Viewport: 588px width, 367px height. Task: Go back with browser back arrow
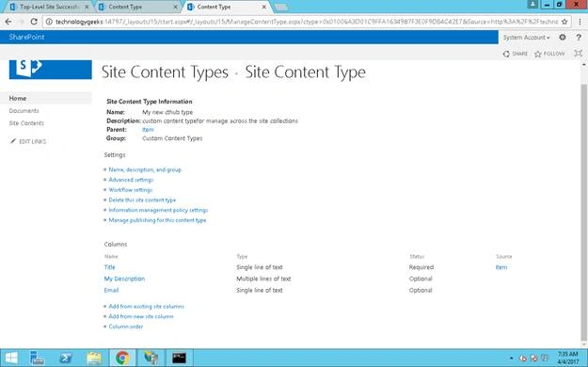click(8, 22)
